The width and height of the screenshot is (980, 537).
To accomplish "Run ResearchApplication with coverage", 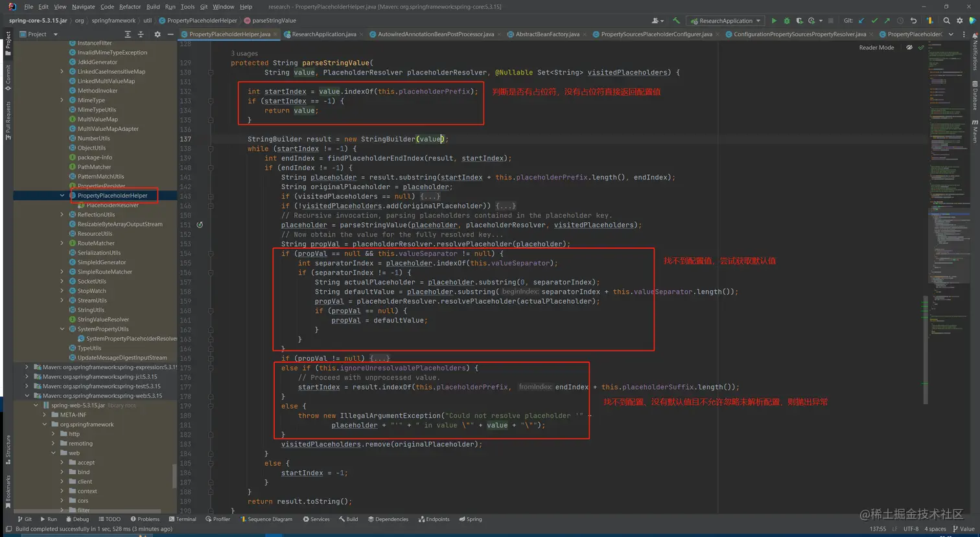I will [799, 21].
